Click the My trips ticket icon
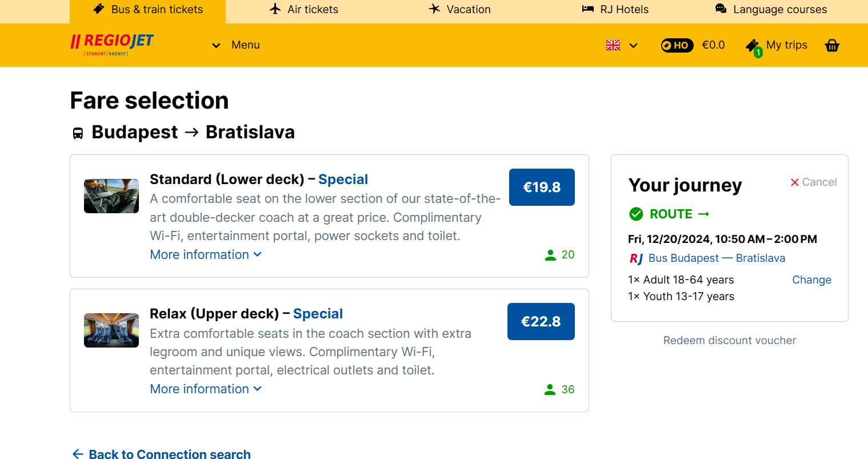868x459 pixels. click(x=754, y=47)
